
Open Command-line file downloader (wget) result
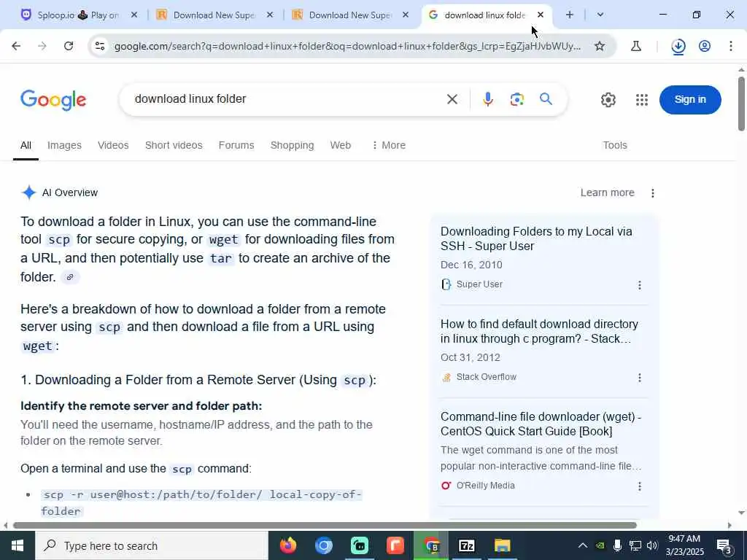[541, 424]
